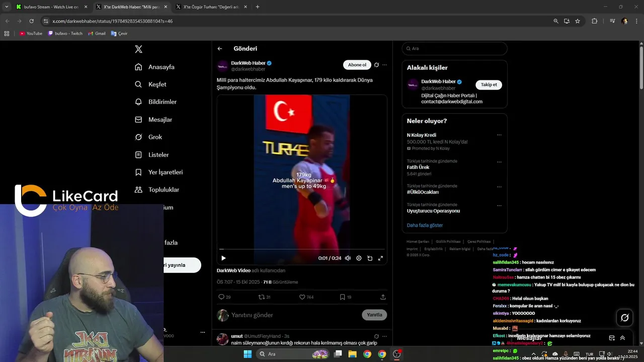The height and width of the screenshot is (362, 644).
Task: Open Yer İşaretleri bookmarks
Action: tap(158, 172)
